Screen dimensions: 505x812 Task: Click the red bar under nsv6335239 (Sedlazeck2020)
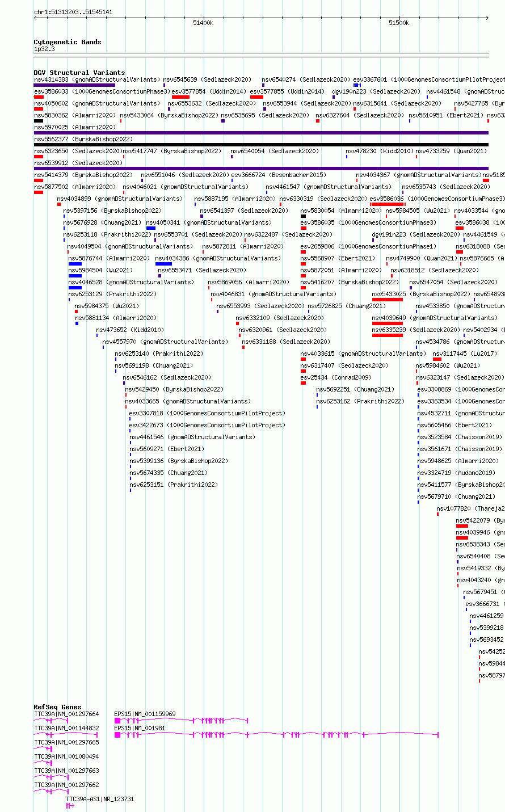pyautogui.click(x=387, y=335)
